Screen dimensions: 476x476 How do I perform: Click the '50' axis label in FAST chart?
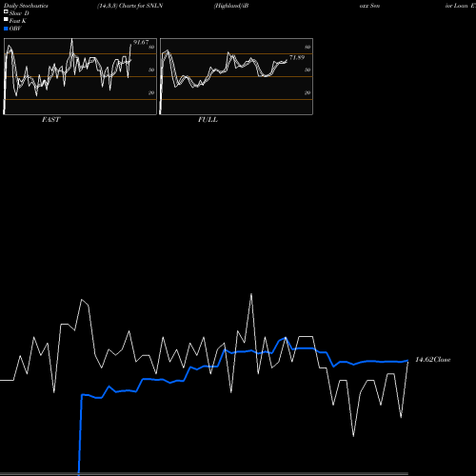pos(151,69)
